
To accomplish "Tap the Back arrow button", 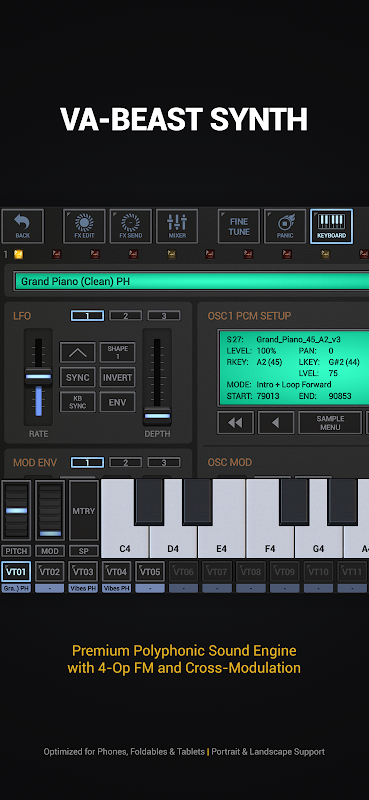I will 22,226.
